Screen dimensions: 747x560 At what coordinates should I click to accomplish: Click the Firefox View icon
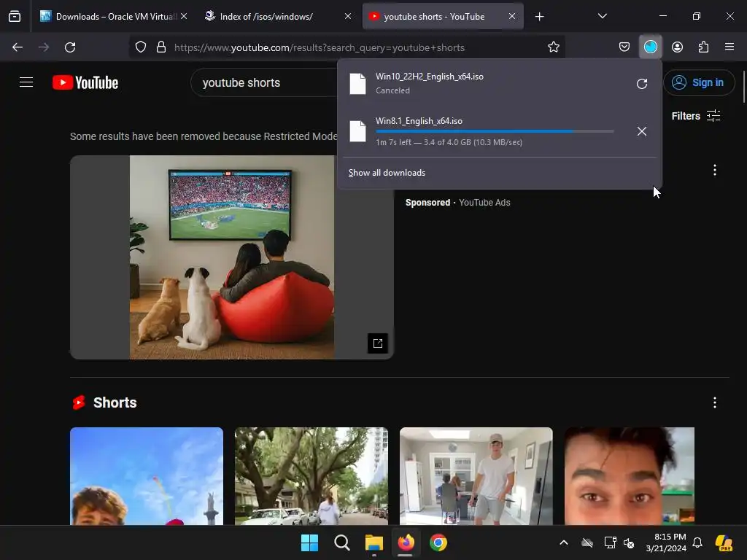(15, 16)
